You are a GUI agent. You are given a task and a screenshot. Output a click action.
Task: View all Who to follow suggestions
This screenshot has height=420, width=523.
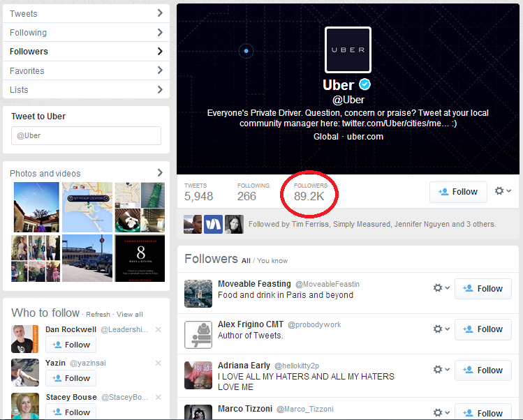[x=129, y=315]
